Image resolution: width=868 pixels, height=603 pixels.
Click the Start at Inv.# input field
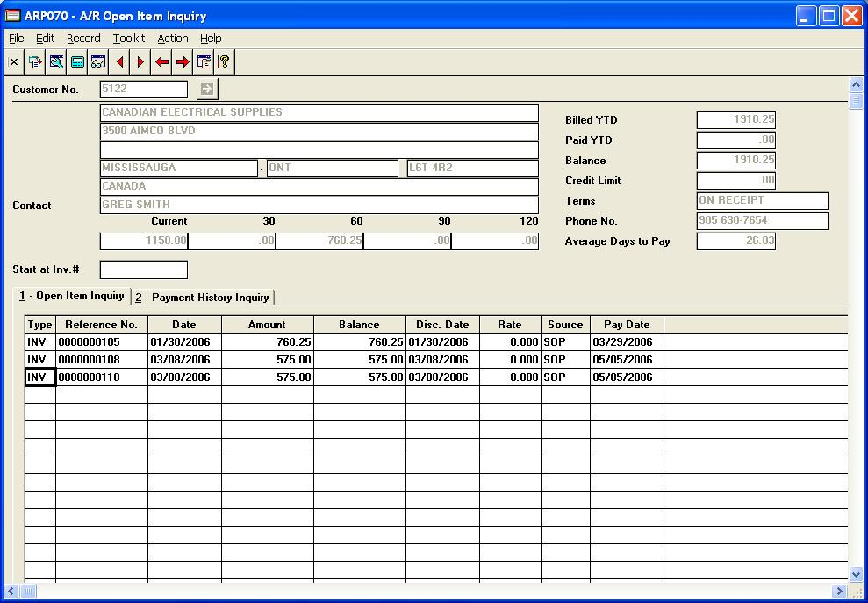pyautogui.click(x=143, y=269)
